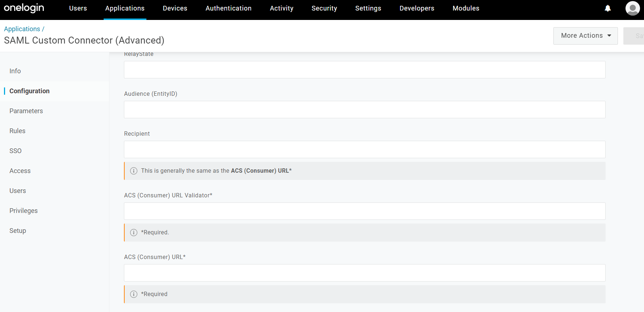Viewport: 644px width, 312px height.
Task: Open the Users top menu
Action: [x=78, y=8]
